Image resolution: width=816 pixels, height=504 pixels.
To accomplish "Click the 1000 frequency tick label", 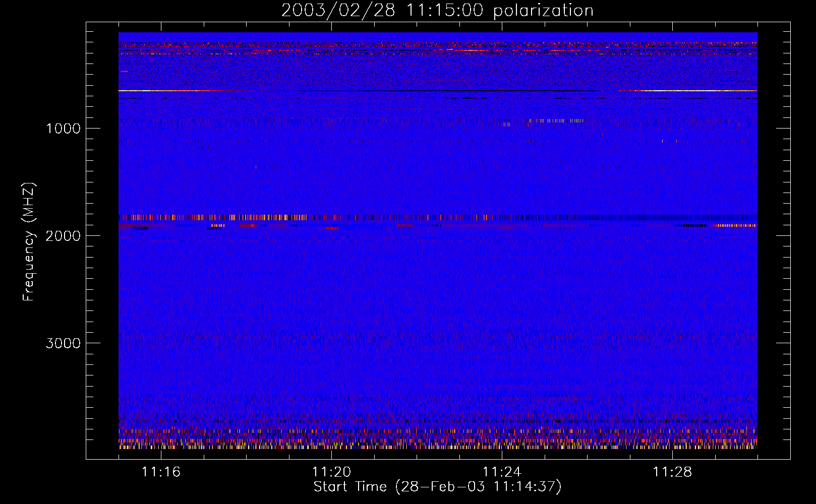I will tap(63, 129).
